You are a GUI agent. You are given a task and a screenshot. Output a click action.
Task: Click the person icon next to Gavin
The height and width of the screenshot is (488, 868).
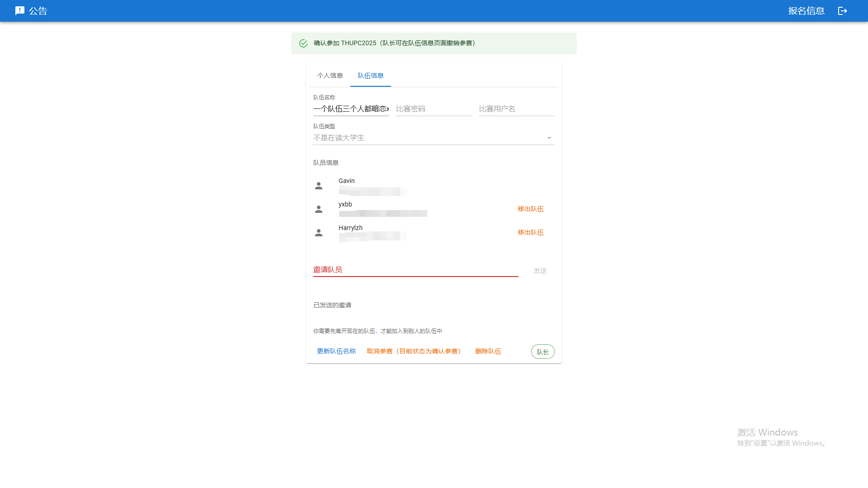[x=318, y=185]
